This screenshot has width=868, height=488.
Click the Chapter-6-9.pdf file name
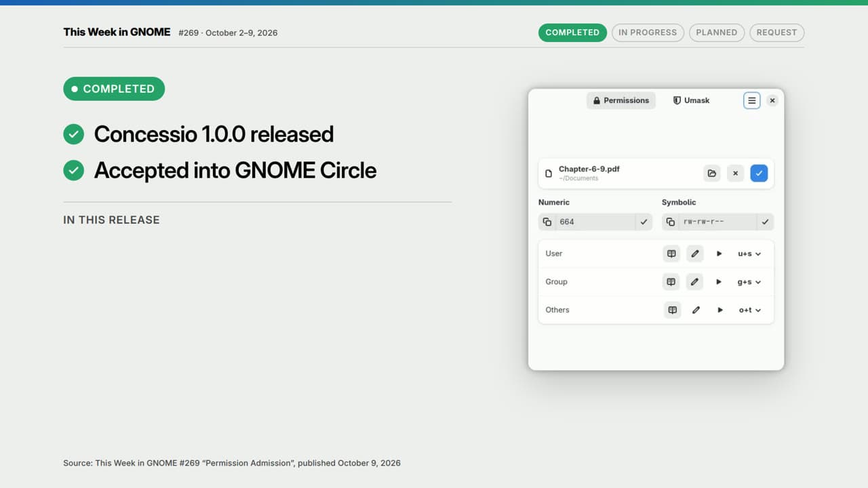(589, 169)
